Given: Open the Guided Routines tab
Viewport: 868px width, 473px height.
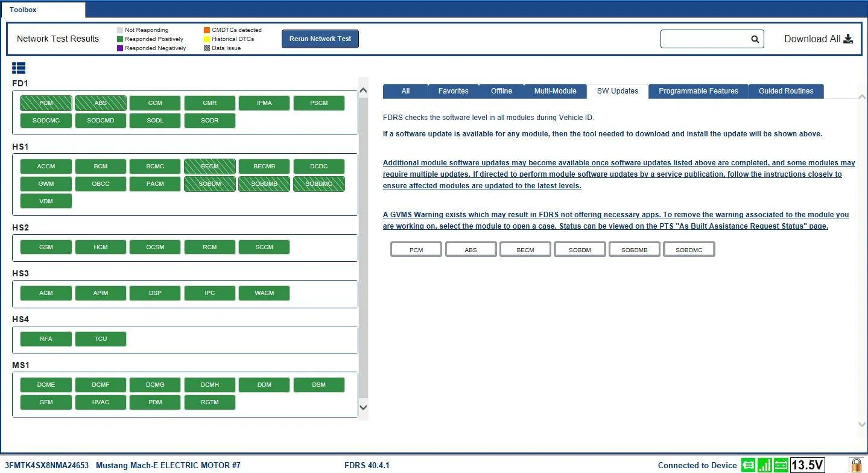Looking at the screenshot, I should click(x=786, y=91).
